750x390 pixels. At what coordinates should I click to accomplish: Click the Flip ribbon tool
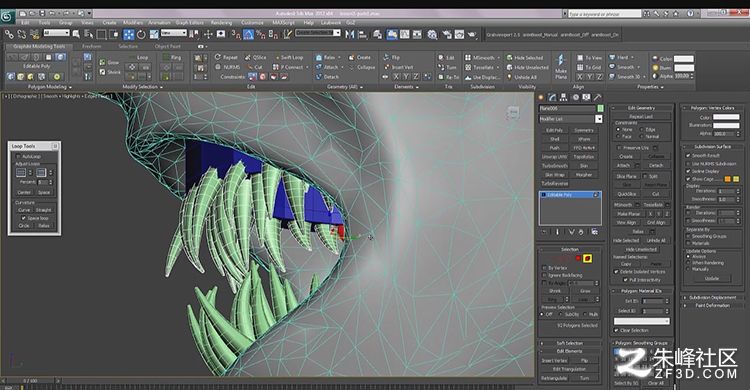(391, 57)
